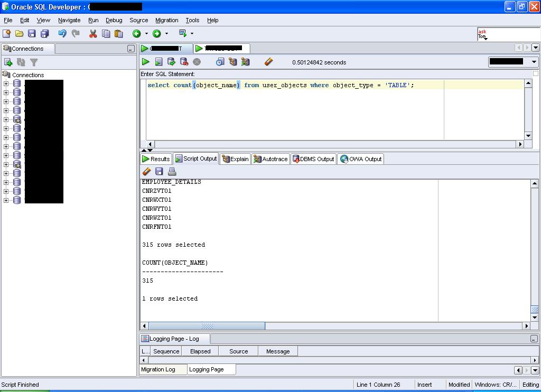This screenshot has width=541, height=392.
Task: Click the New Connection green plus icon
Action: [8, 62]
